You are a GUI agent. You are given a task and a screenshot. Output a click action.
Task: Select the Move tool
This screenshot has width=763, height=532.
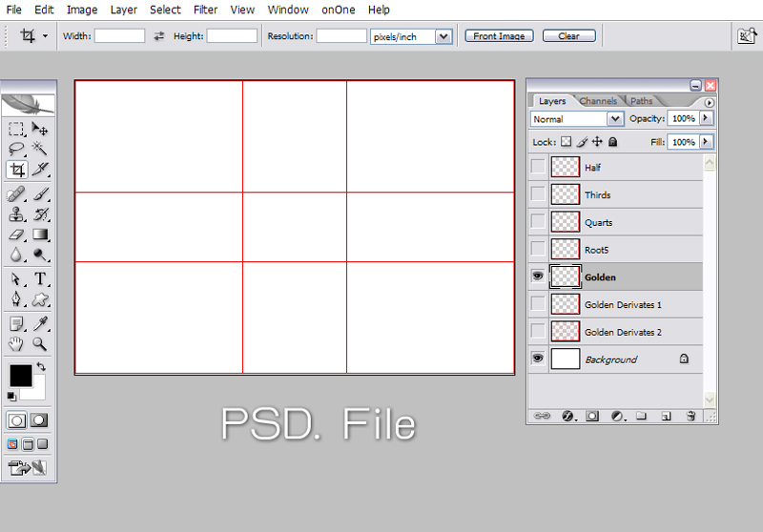[40, 129]
